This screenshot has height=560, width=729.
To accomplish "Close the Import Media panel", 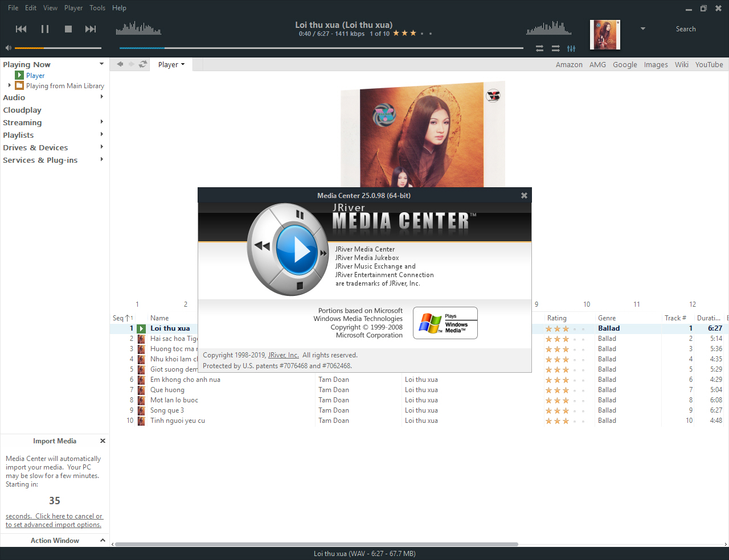I will pos(103,441).
